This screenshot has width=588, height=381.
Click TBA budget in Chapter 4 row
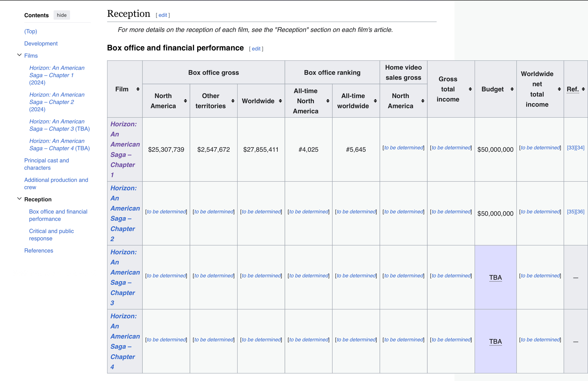(496, 341)
